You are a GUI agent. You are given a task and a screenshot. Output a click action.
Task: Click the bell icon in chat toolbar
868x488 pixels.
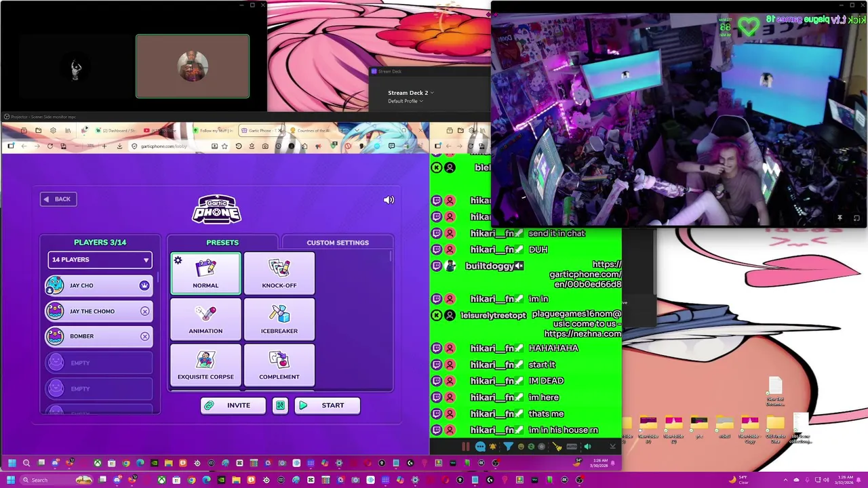click(x=492, y=447)
